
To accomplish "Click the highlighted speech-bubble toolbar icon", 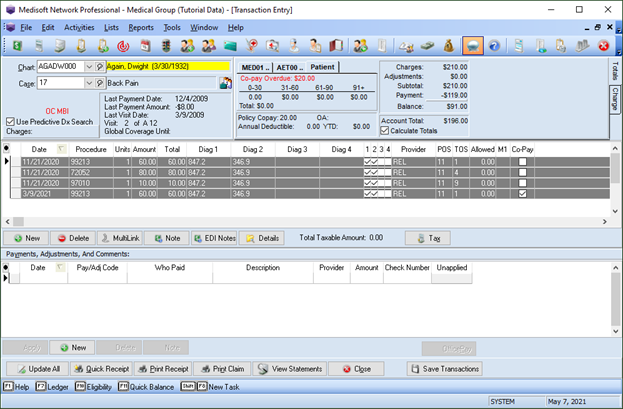I will coord(472,45).
